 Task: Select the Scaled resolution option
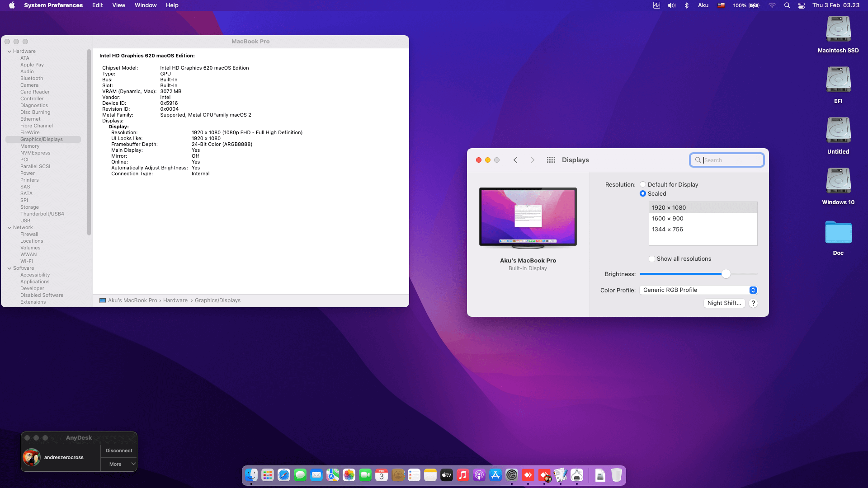point(642,193)
